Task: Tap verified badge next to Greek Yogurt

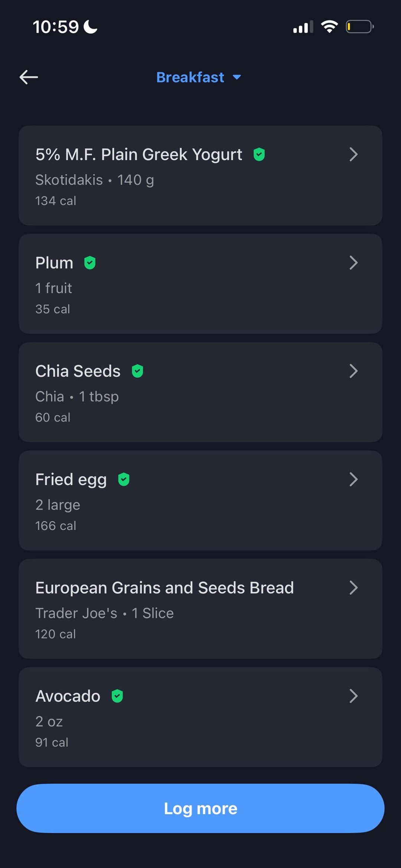Action: (259, 154)
